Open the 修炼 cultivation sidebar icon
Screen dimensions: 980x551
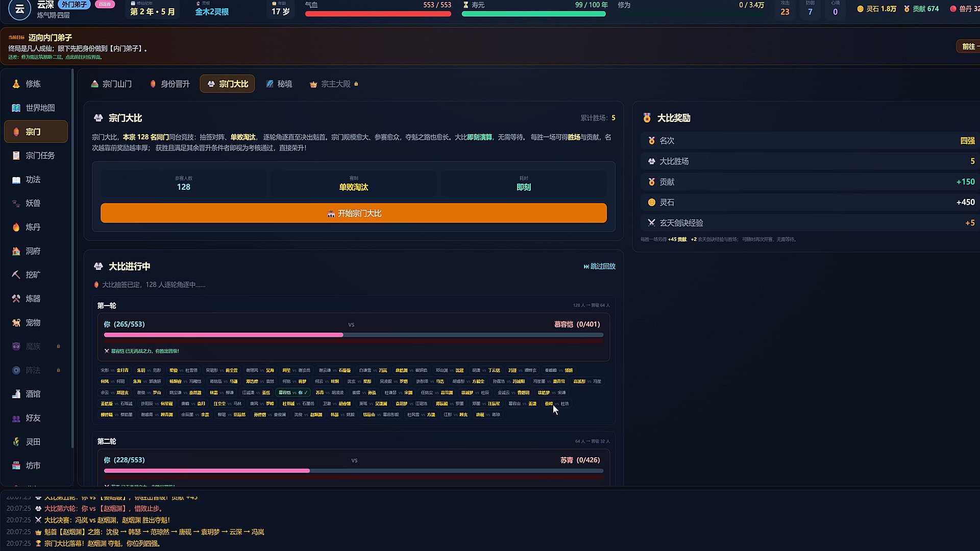pos(16,84)
